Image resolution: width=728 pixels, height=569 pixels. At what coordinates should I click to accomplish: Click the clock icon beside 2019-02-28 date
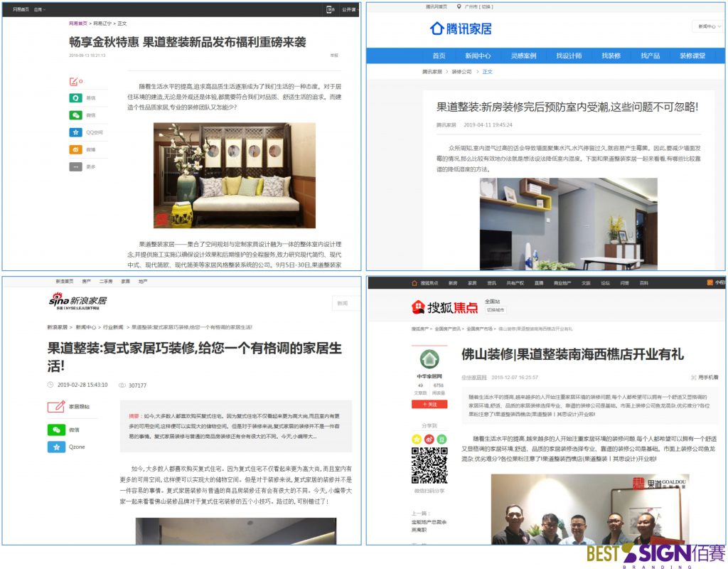[50, 385]
